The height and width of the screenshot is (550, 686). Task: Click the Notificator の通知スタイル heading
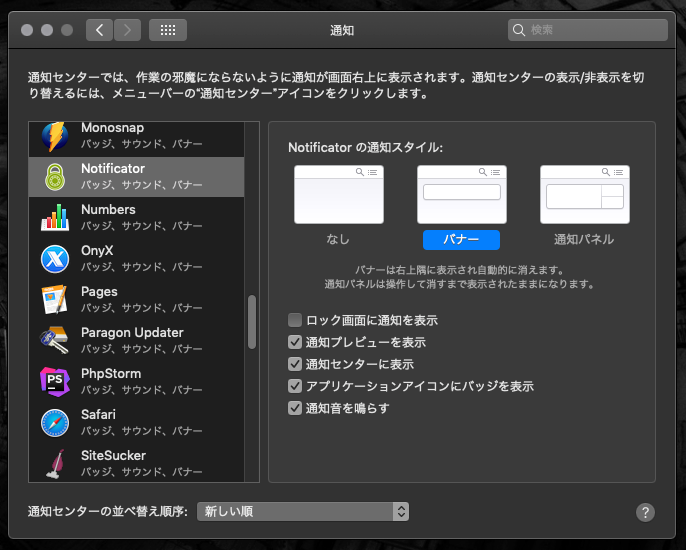365,147
